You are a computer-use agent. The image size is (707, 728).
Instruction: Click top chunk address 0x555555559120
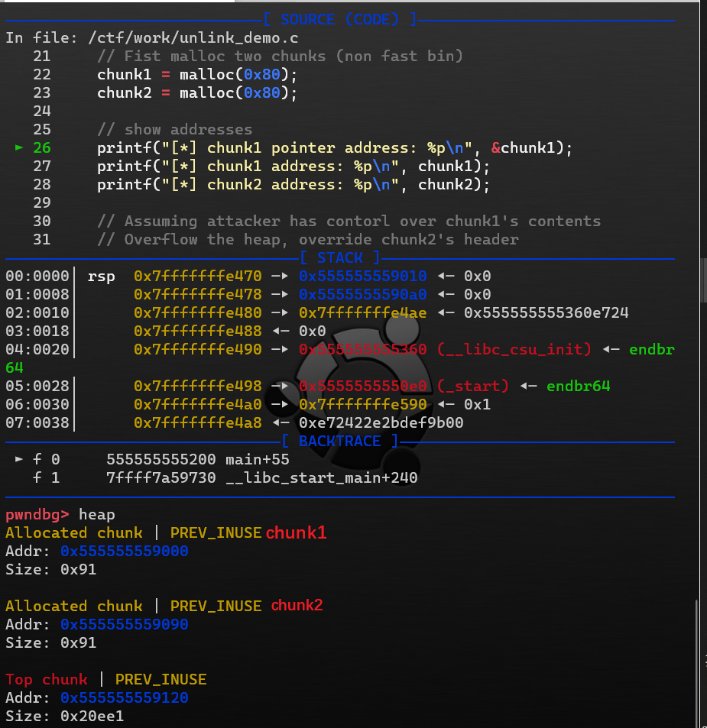pyautogui.click(x=125, y=697)
